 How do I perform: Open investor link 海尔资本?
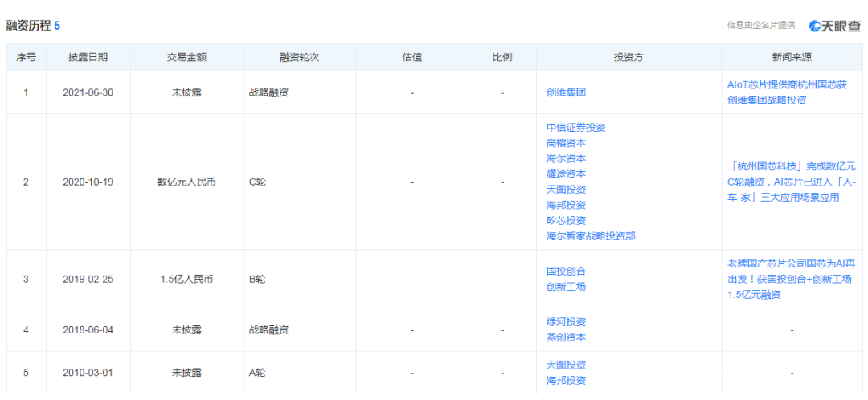pyautogui.click(x=566, y=159)
